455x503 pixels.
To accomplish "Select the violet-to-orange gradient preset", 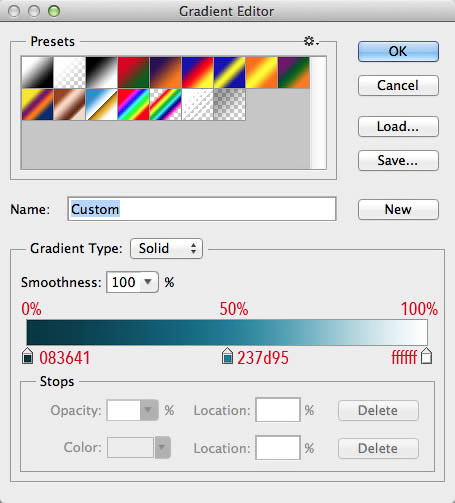I will [166, 72].
